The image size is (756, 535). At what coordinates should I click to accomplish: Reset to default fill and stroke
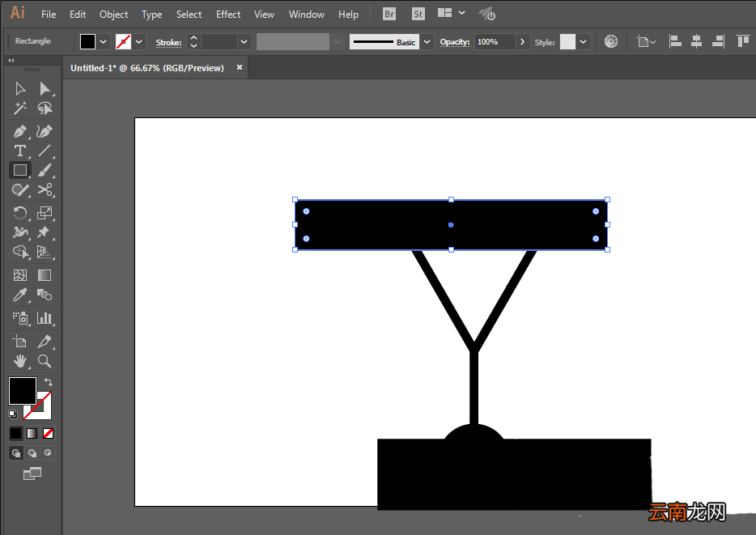tap(13, 414)
